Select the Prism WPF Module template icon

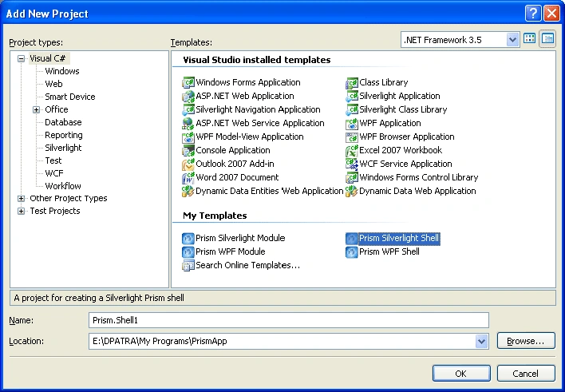188,252
